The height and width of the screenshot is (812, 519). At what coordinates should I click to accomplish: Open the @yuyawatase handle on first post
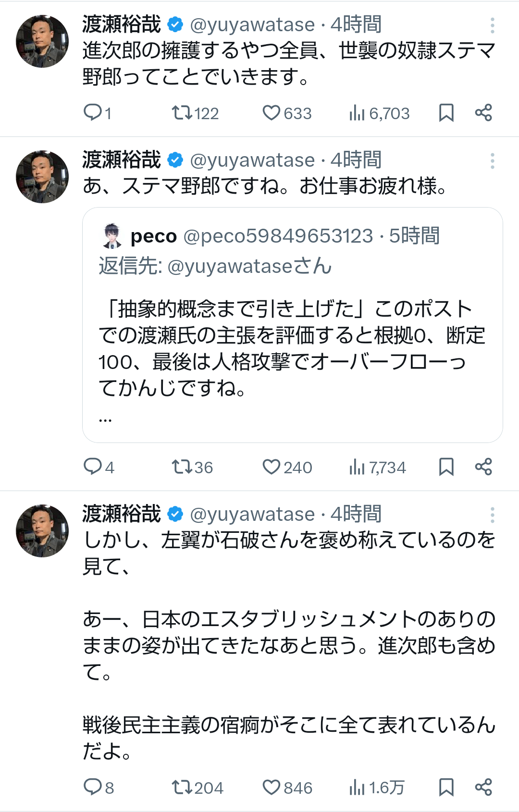coord(252,25)
